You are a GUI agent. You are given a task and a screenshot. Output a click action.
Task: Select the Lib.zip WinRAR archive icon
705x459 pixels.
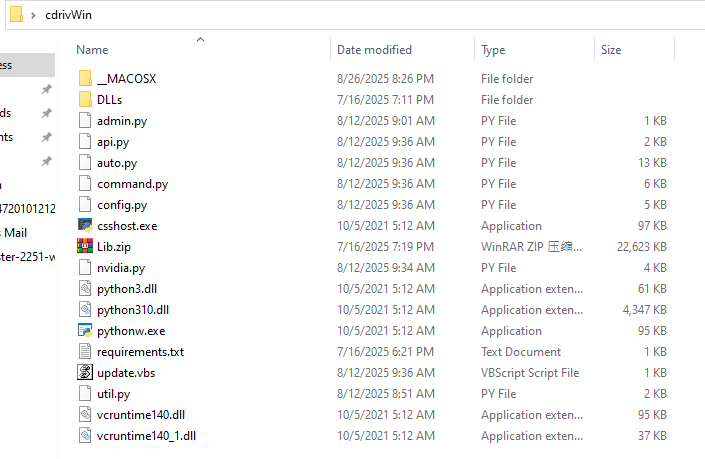tap(85, 247)
